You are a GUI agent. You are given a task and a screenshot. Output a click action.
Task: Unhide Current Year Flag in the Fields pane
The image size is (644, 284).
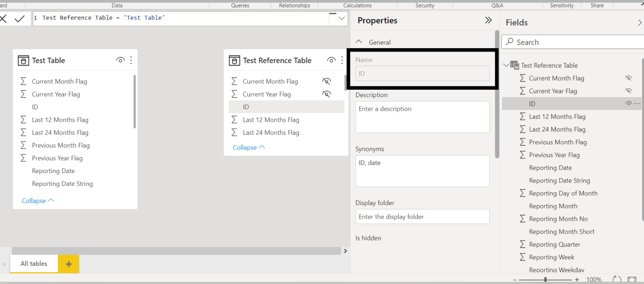tap(629, 91)
